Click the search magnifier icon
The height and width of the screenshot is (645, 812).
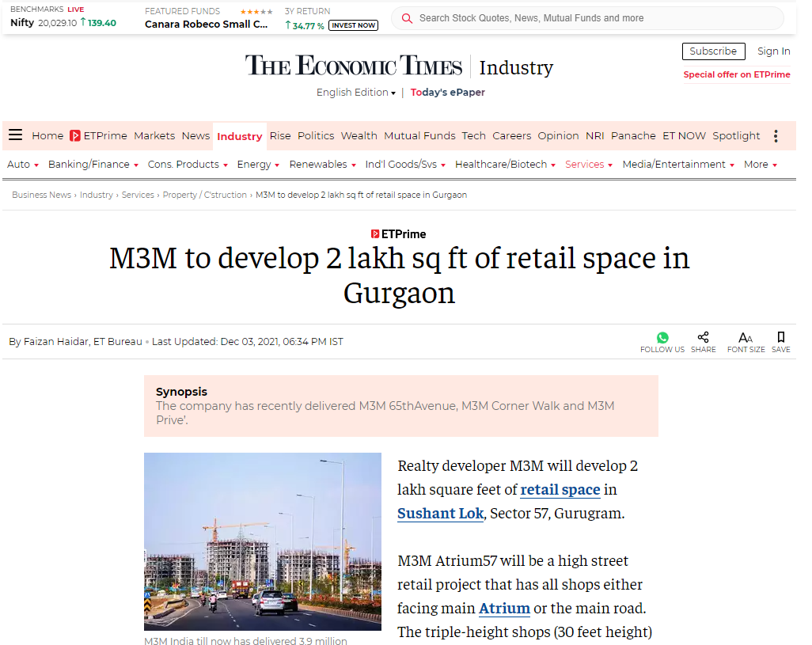click(408, 18)
